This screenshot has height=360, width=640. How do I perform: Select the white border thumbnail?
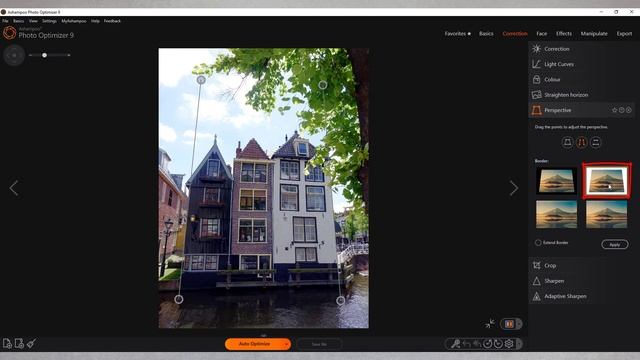pos(607,181)
